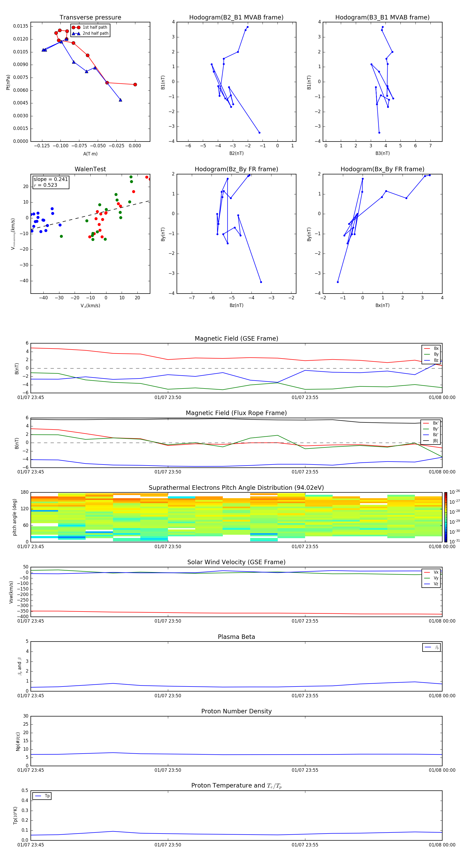Click 'Hodogram(B2_B1 MVAB frame)' title
This screenshot has width=473, height=868.
[236, 18]
